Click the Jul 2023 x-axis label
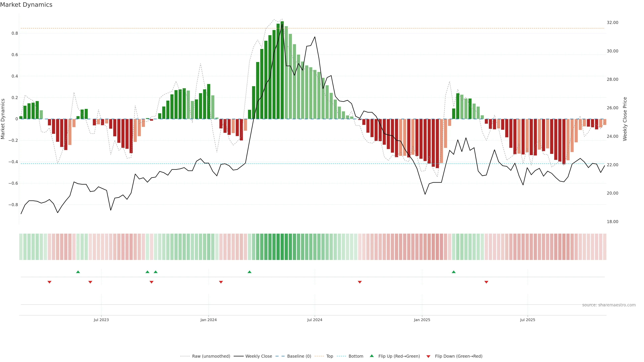Viewport: 644px width, 362px height. 101,320
